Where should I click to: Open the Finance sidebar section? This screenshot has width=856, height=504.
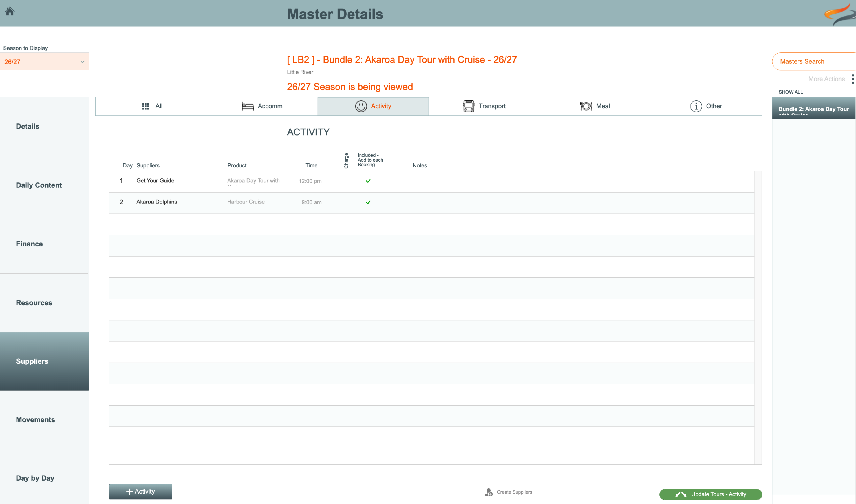coord(44,244)
